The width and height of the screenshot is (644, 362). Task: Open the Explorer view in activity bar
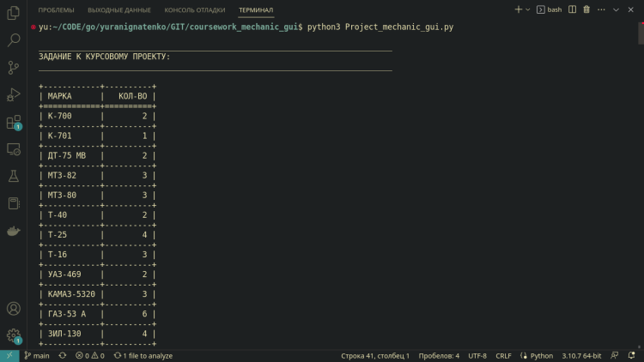[13, 13]
